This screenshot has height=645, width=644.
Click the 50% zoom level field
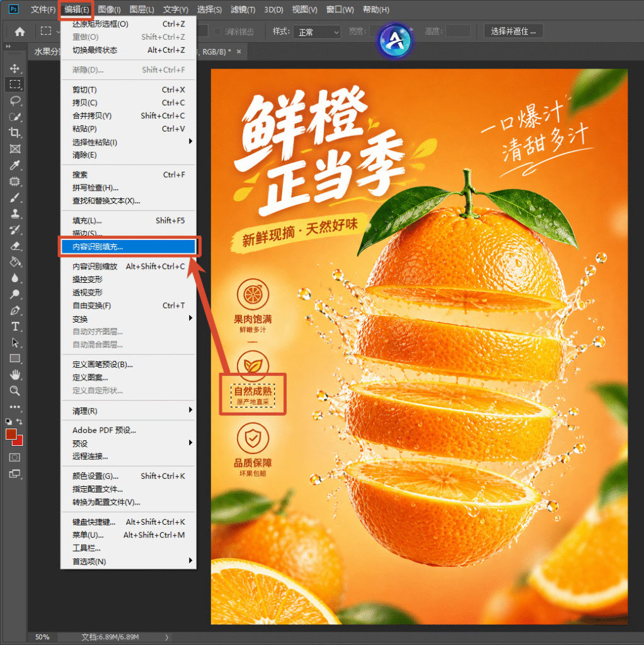tap(42, 637)
